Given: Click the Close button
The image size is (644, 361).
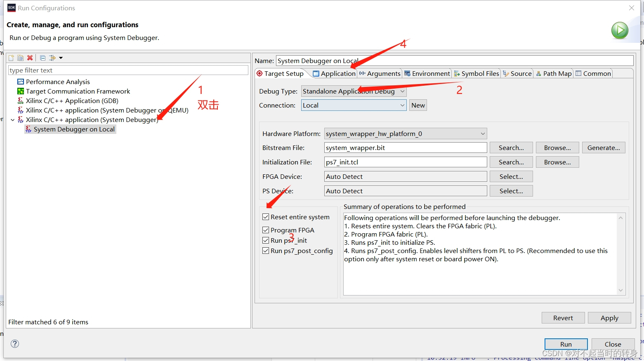Looking at the screenshot, I should pos(613,344).
